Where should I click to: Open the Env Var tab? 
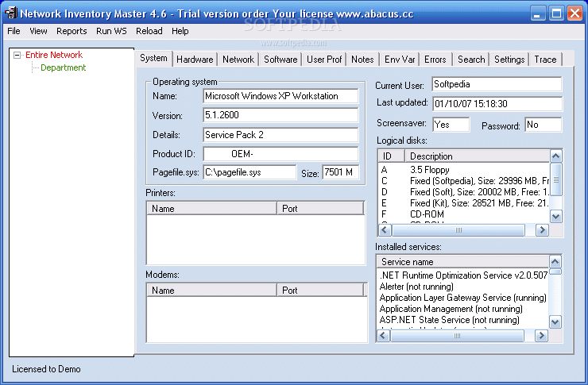click(x=400, y=60)
